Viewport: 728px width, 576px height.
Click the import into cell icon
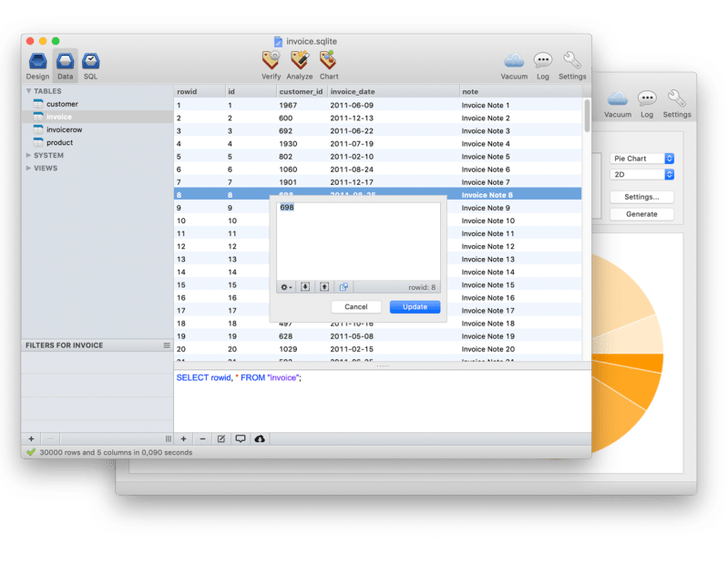pyautogui.click(x=305, y=287)
